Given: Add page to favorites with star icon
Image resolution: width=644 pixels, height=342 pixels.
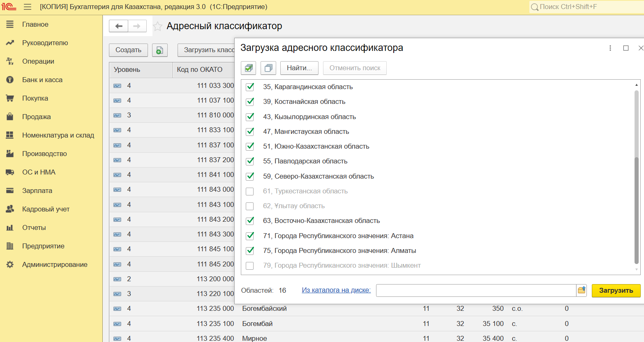Looking at the screenshot, I should click(157, 27).
